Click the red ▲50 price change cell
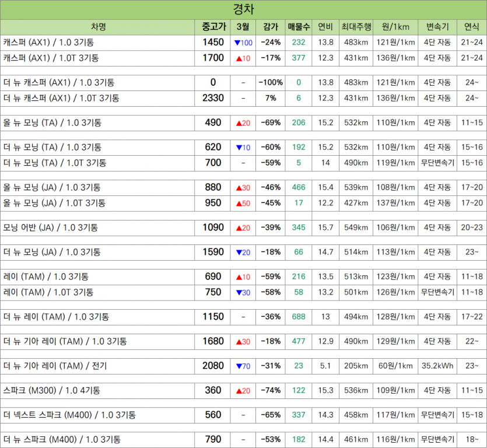 243,203
